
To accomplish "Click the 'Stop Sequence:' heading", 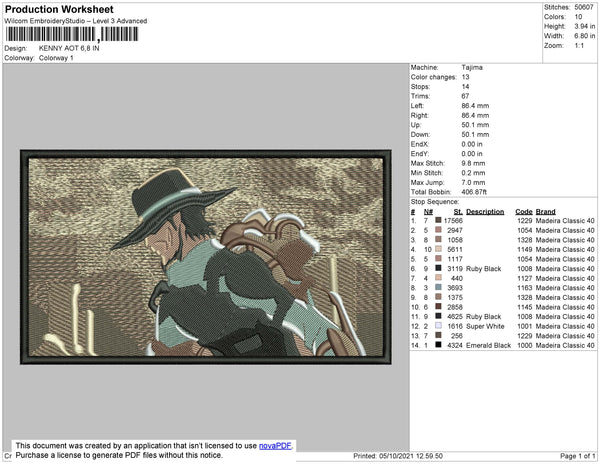I will pyautogui.click(x=435, y=202).
